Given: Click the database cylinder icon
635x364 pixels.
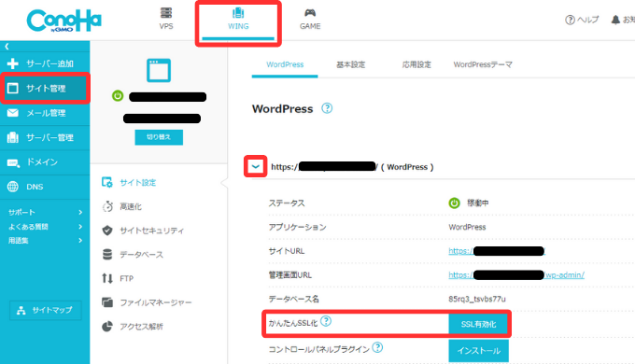Looking at the screenshot, I should pos(107,254).
